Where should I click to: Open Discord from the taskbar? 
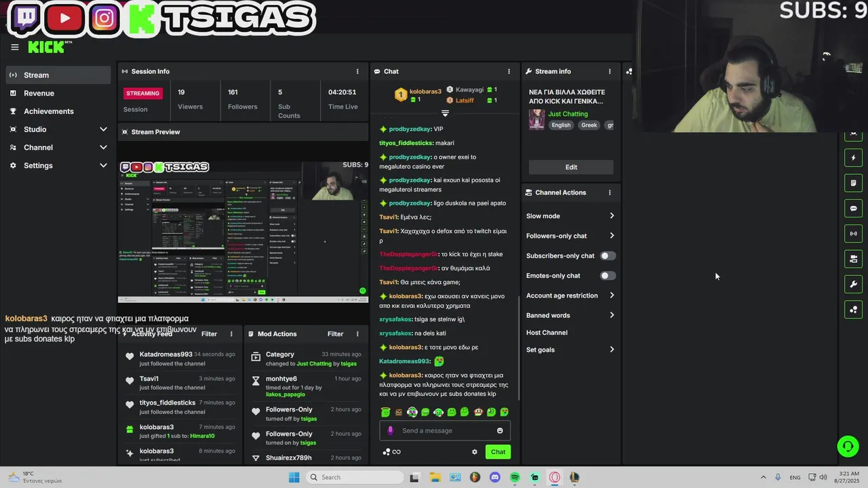(495, 477)
